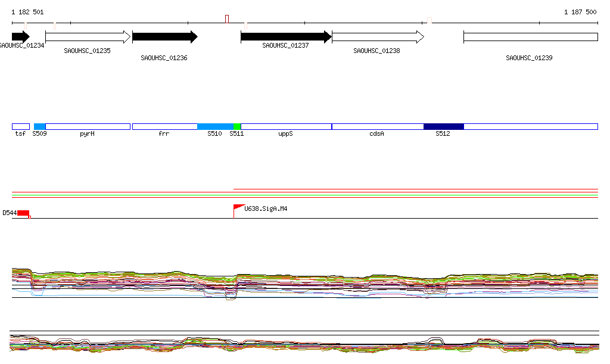Click the end coordinate 1 187 500

click(x=580, y=12)
